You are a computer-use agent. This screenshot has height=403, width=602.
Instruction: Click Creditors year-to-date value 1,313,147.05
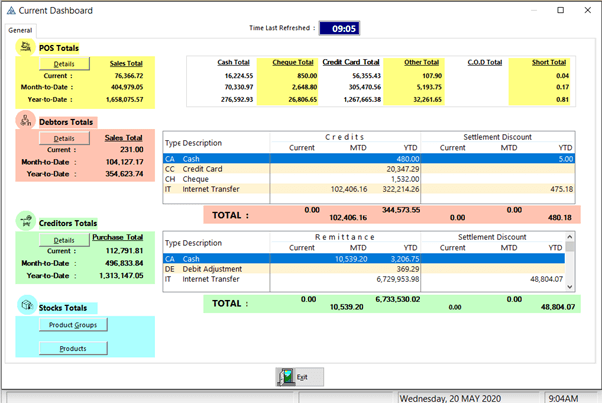[121, 276]
